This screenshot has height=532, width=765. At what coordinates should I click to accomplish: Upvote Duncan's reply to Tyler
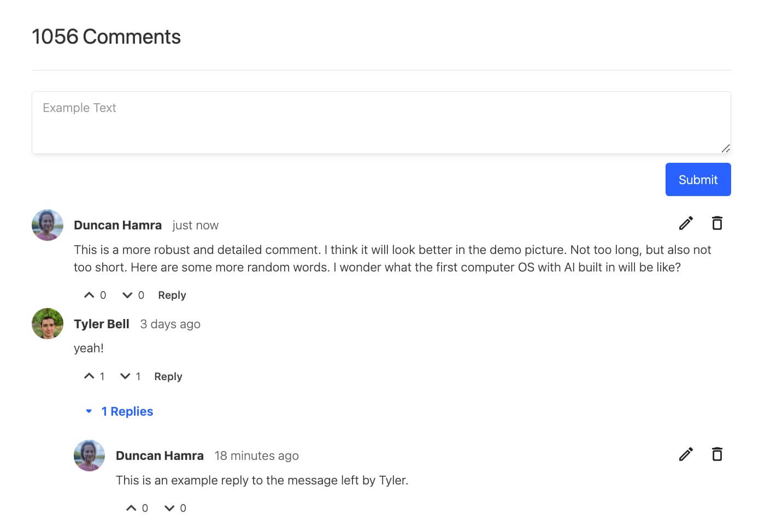131,509
